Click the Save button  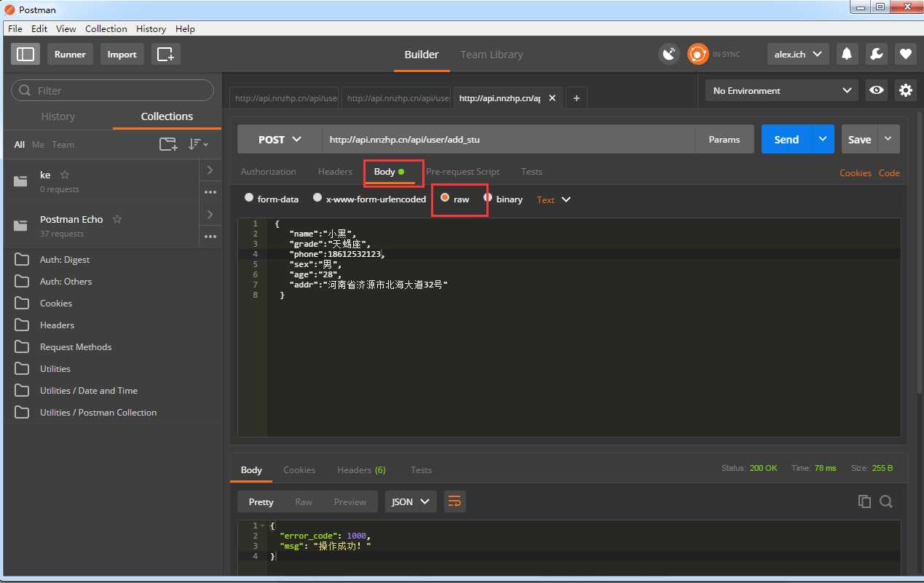click(x=860, y=139)
